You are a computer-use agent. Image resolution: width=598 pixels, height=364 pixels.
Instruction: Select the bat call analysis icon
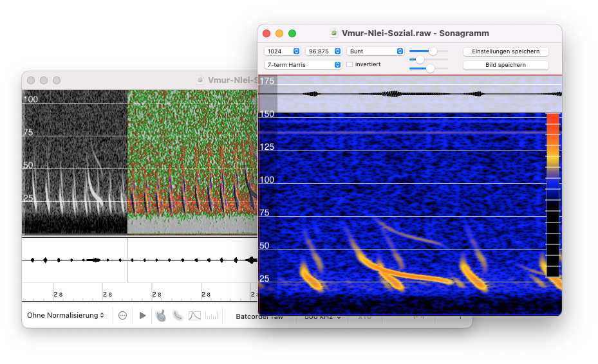tap(160, 316)
